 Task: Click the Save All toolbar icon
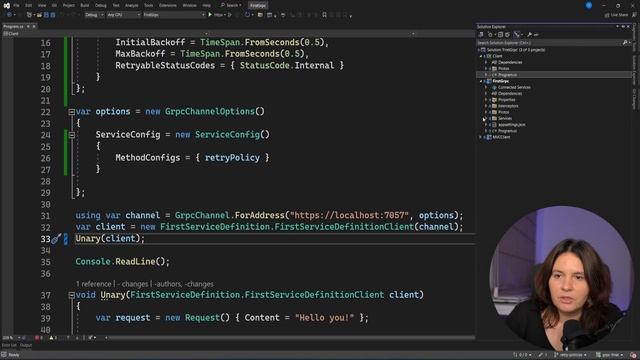[53, 15]
